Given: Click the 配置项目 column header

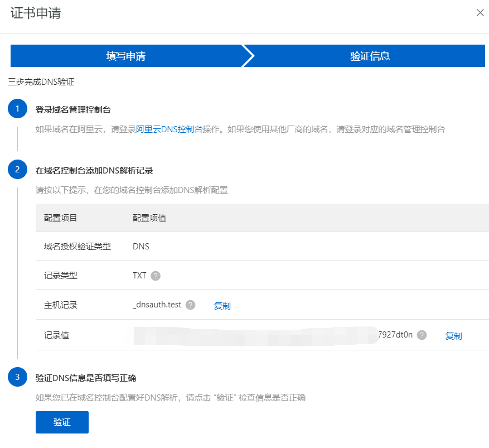Looking at the screenshot, I should click(x=60, y=218).
